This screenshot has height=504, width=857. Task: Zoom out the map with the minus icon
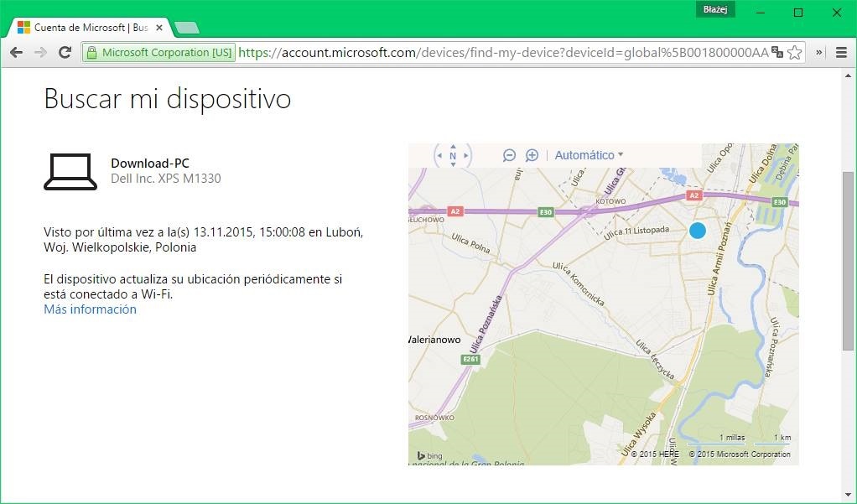(509, 155)
